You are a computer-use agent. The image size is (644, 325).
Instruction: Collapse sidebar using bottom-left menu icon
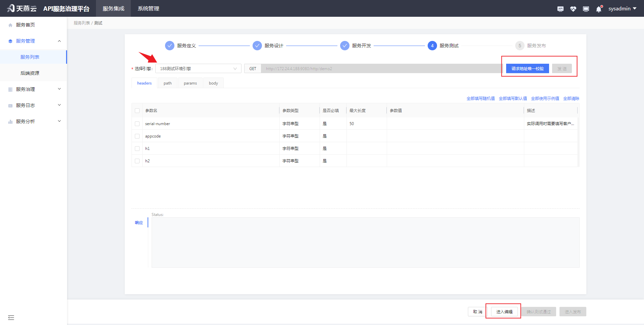coord(11,317)
